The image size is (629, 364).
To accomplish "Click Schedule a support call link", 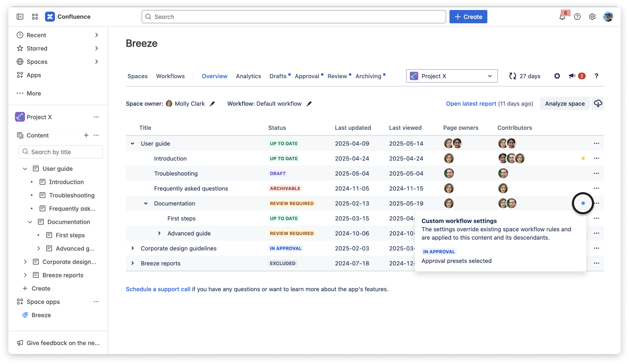I will [158, 289].
